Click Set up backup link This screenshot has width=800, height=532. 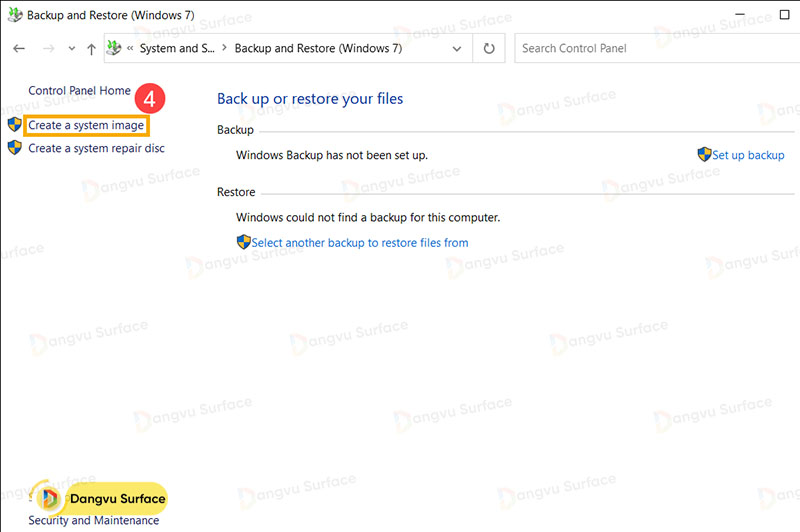(748, 155)
